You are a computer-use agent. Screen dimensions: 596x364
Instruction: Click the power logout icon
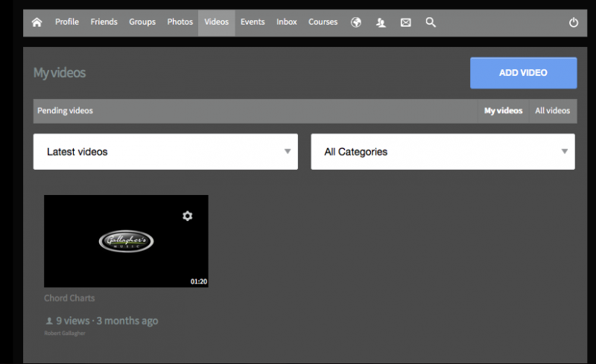[573, 22]
